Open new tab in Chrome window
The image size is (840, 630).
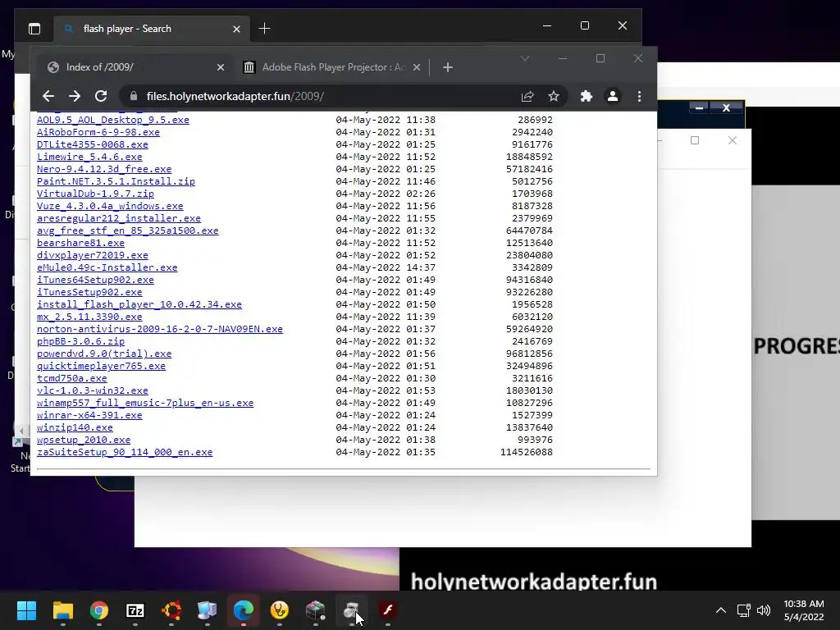(448, 67)
